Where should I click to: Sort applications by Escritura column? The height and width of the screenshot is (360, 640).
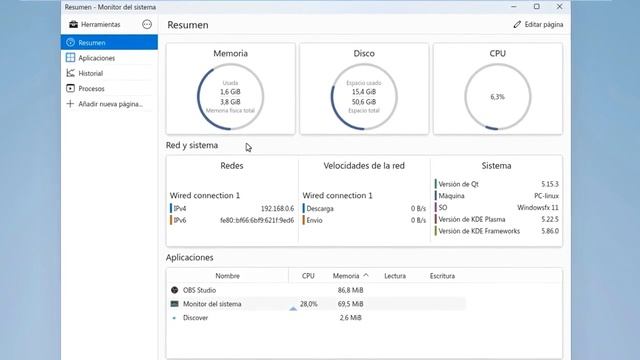pos(442,276)
